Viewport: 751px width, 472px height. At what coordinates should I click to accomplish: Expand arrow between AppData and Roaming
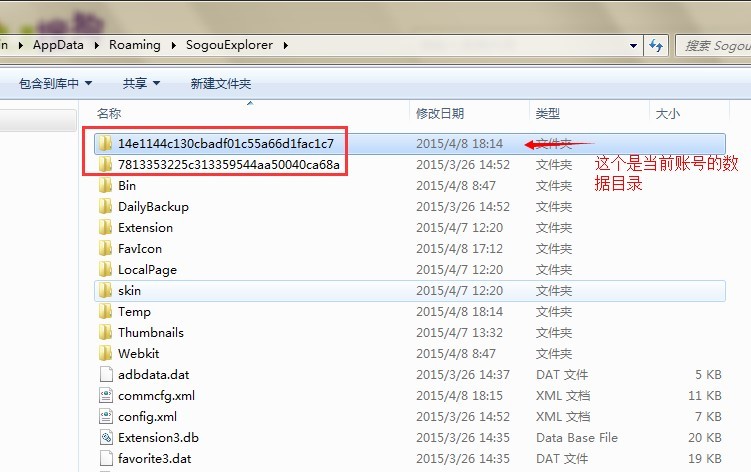pyautogui.click(x=97, y=46)
